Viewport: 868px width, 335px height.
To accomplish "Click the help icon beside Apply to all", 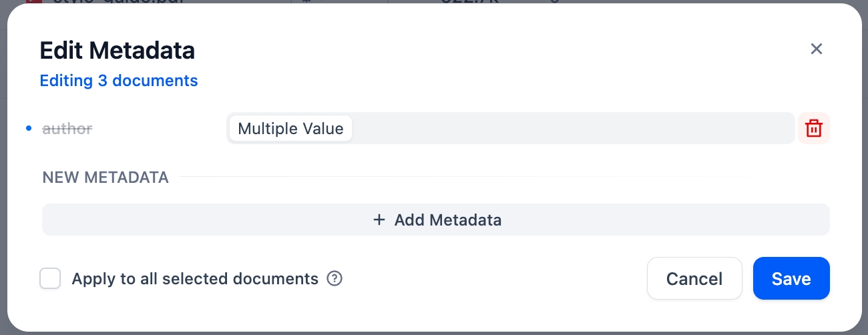I will [x=335, y=279].
